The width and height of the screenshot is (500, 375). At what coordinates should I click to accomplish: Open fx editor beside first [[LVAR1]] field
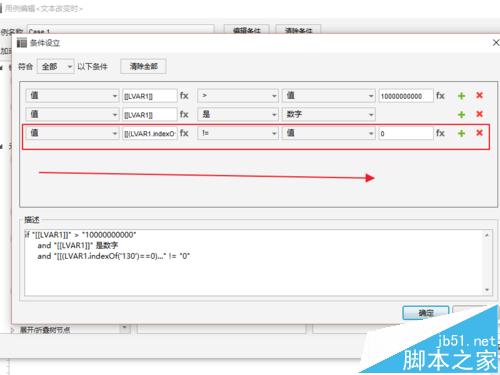click(x=184, y=96)
